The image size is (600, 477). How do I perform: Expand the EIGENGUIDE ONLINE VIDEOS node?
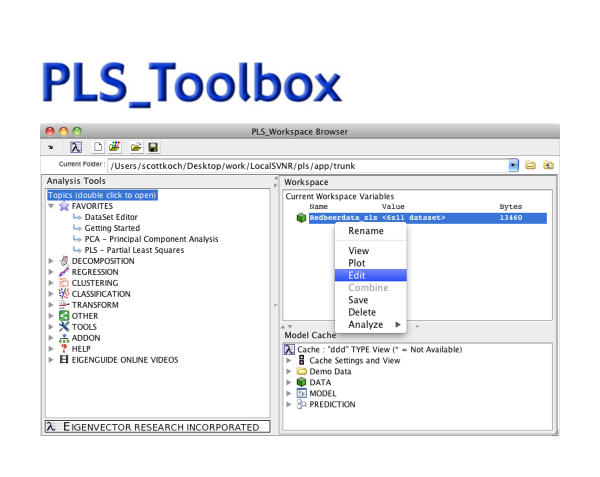tap(51, 360)
